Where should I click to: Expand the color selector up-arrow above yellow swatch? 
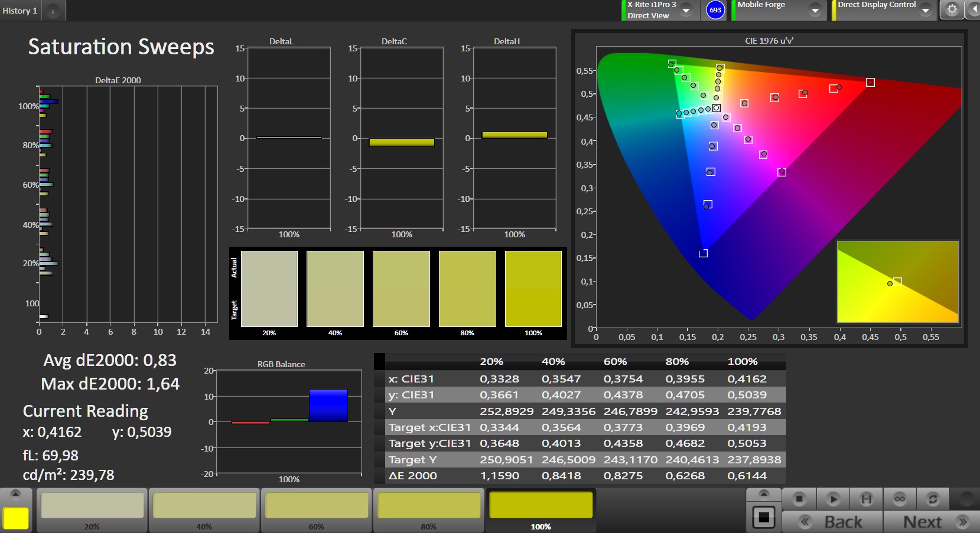[x=16, y=494]
